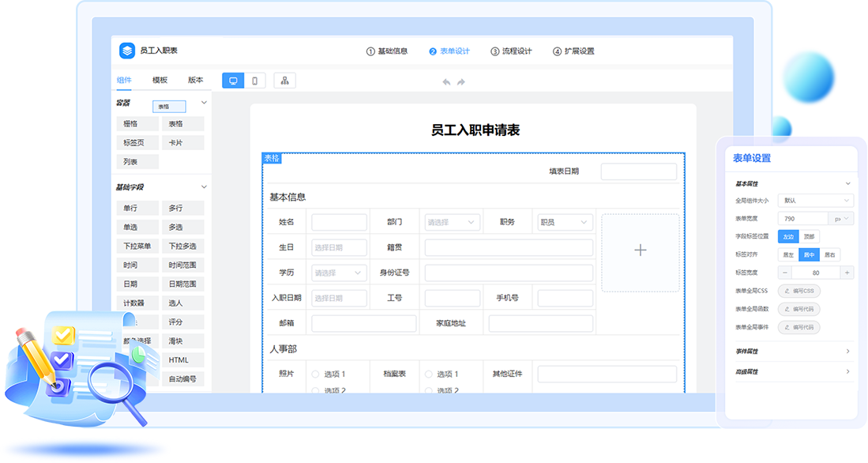
Task: Switch to mobile preview mode icon
Action: coord(254,81)
